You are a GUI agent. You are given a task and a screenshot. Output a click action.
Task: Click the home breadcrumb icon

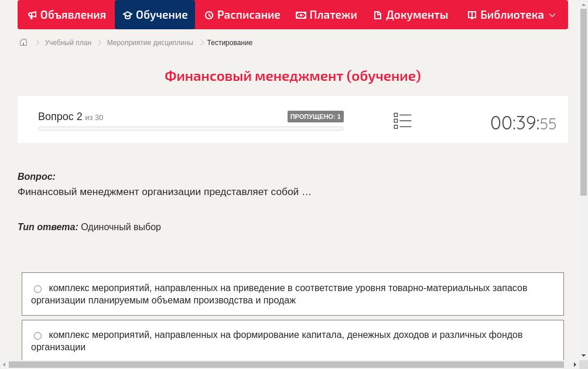tap(23, 42)
